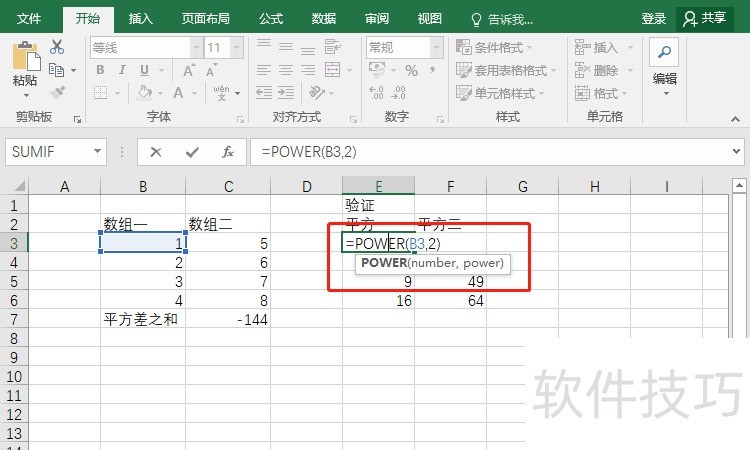This screenshot has width=750, height=450.
Task: Switch to the 数据 Data tab
Action: [x=324, y=19]
